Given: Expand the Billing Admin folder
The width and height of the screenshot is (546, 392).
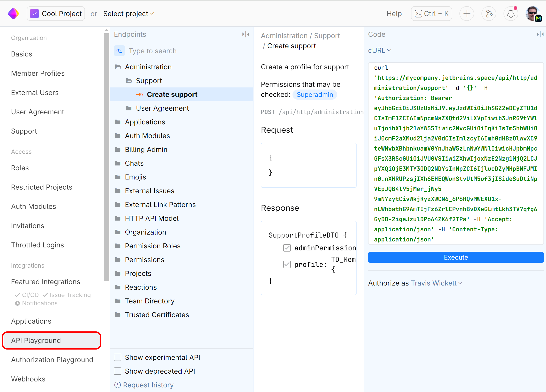Looking at the screenshot, I should [146, 149].
